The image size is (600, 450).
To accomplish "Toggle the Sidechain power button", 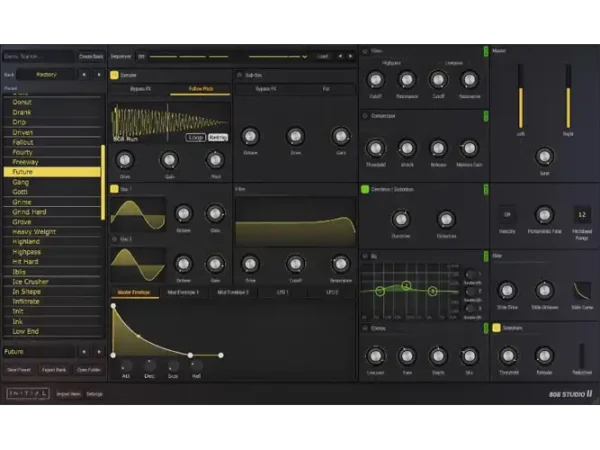I will [x=496, y=328].
